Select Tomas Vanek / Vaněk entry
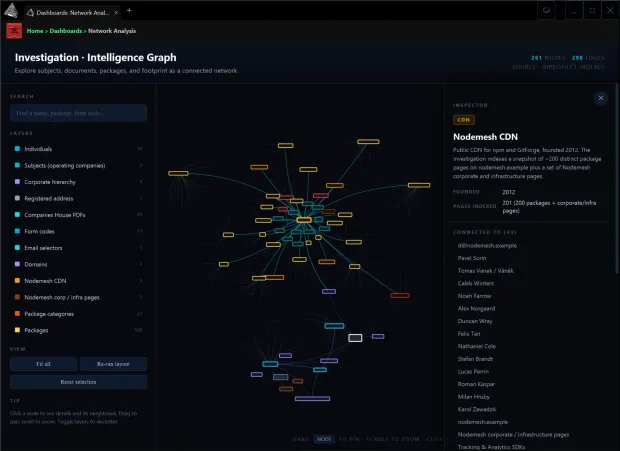Viewport: 620px width, 451px height. tap(486, 271)
